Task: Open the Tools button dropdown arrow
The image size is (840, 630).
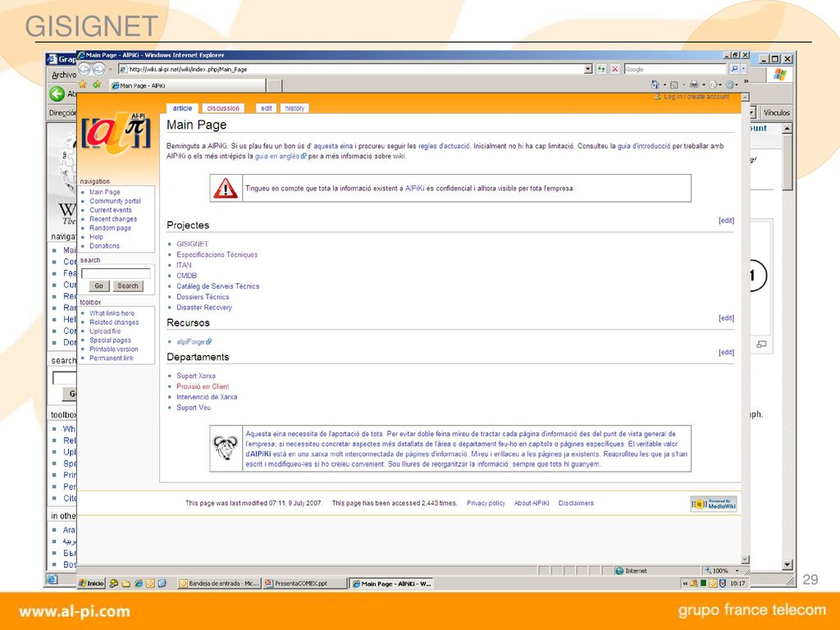Action: [x=737, y=84]
